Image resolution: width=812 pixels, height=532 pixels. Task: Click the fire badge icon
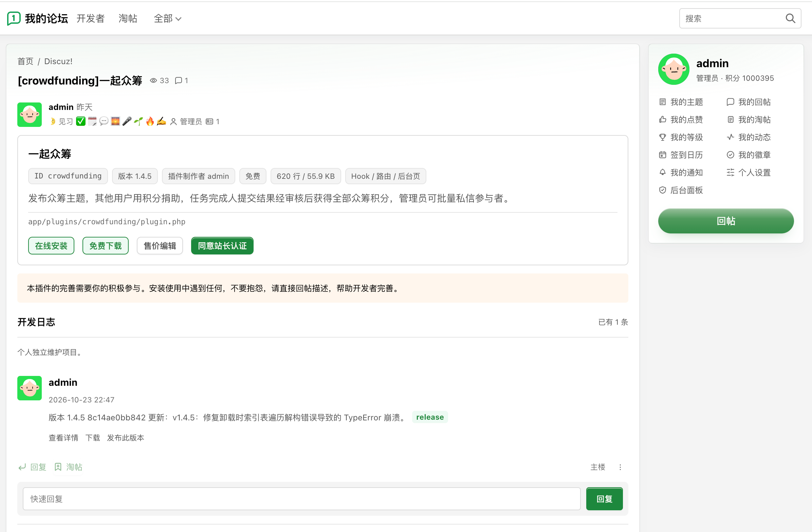pyautogui.click(x=150, y=121)
